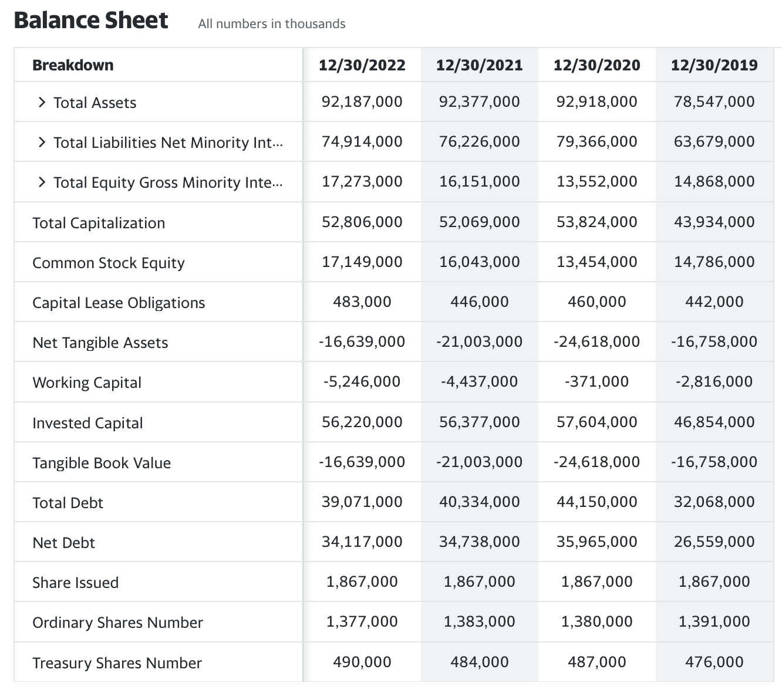Click Ordinary Shares Number row label
Viewport: 782px width, 700px height.
[117, 623]
